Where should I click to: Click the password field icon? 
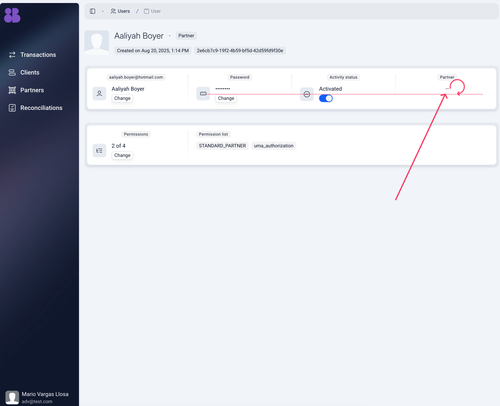click(x=203, y=94)
